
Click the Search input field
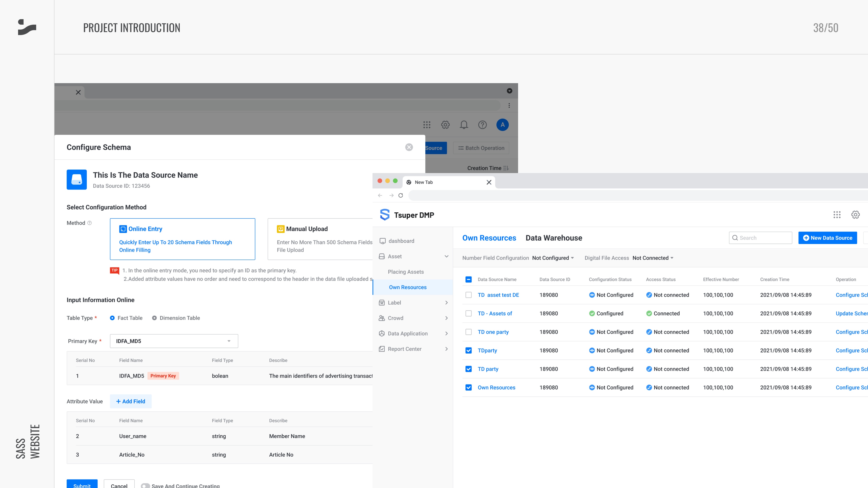coord(760,238)
